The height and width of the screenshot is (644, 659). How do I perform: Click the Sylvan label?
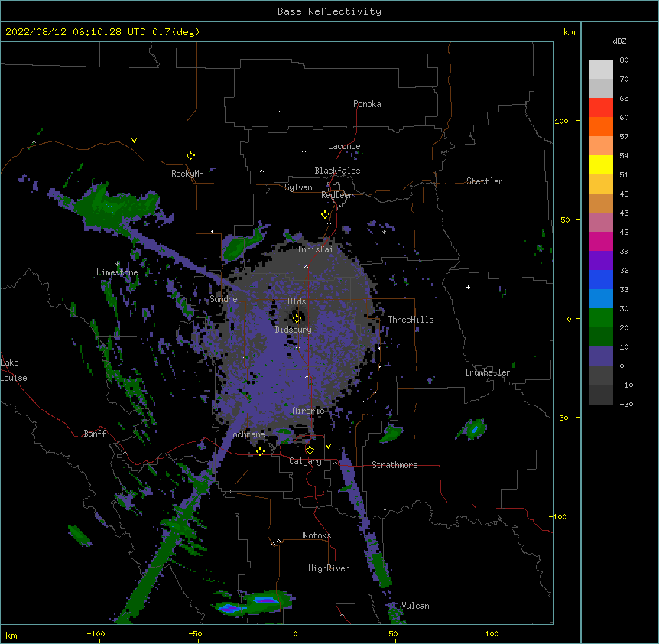298,187
